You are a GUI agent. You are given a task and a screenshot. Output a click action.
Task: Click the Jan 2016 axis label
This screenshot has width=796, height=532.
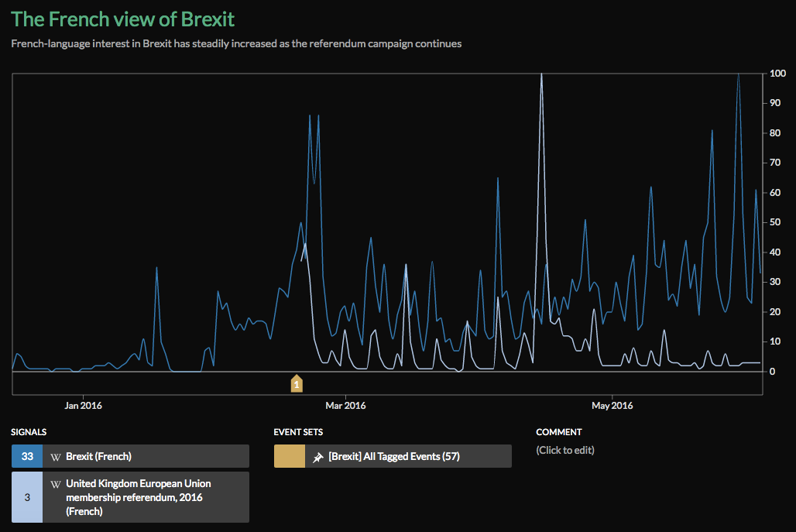point(83,405)
